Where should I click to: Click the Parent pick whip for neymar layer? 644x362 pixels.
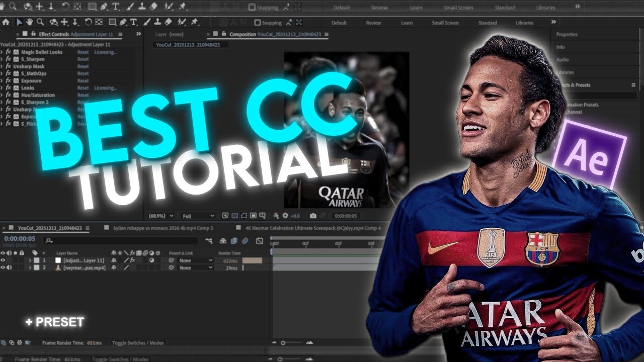pos(172,268)
